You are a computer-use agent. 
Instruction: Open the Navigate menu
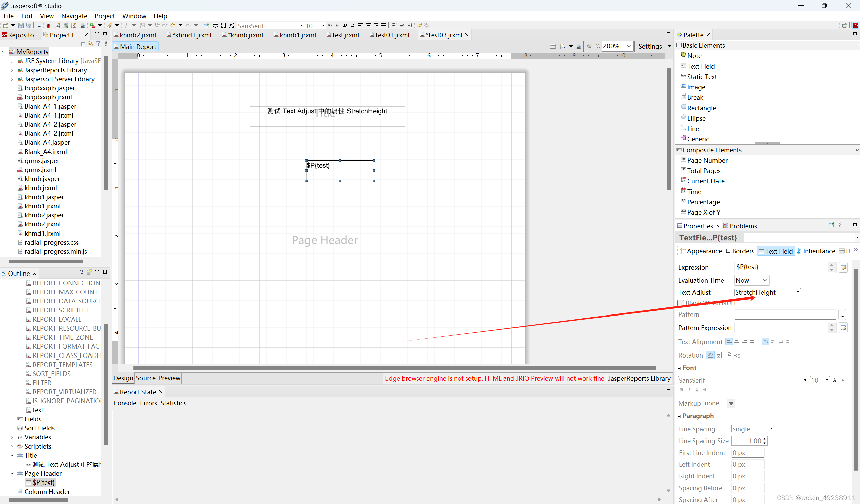point(74,16)
